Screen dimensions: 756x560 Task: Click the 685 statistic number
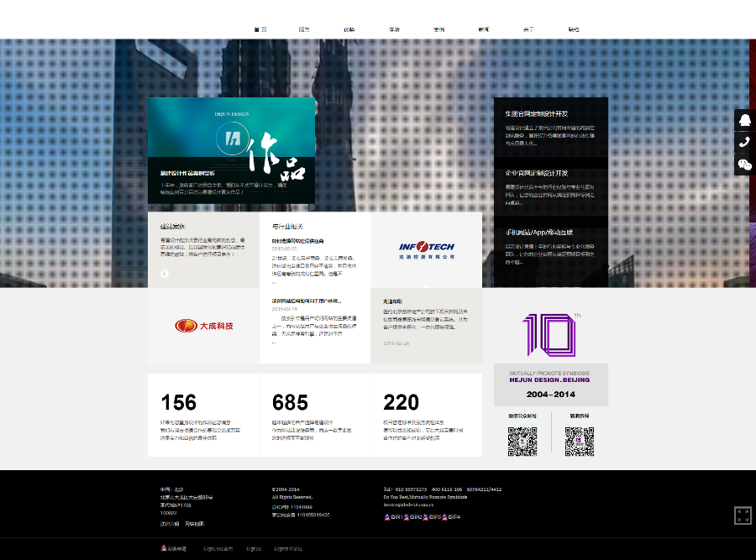(x=291, y=402)
